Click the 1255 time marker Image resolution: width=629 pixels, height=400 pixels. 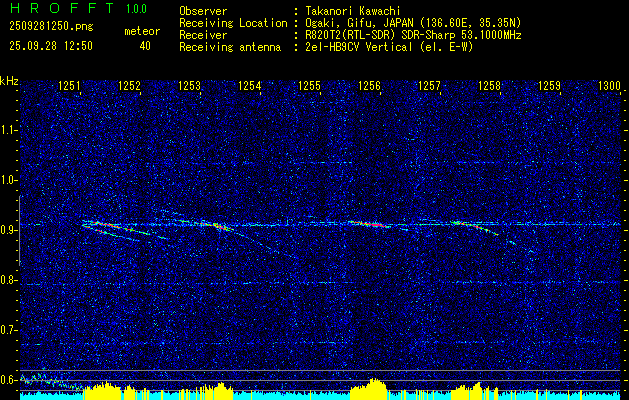pyautogui.click(x=310, y=86)
